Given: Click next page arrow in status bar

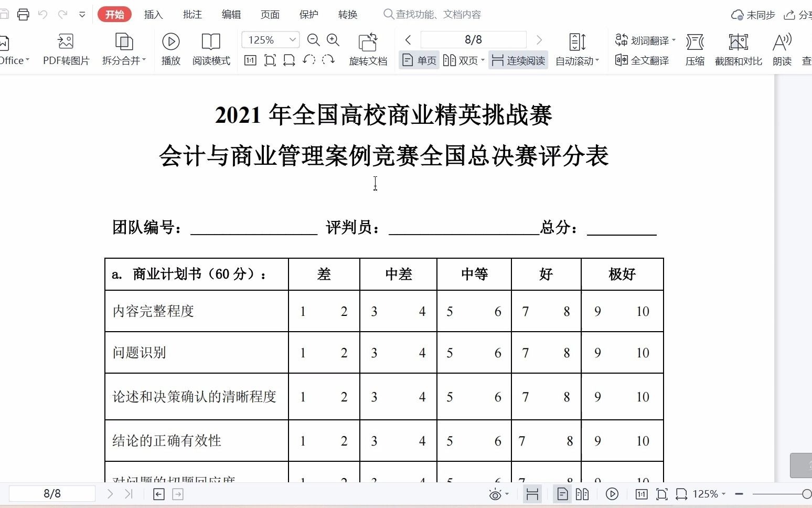Looking at the screenshot, I should coord(110,494).
